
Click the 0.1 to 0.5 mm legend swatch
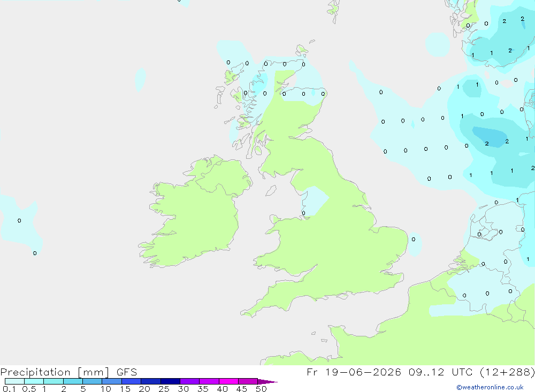[x=14, y=381]
